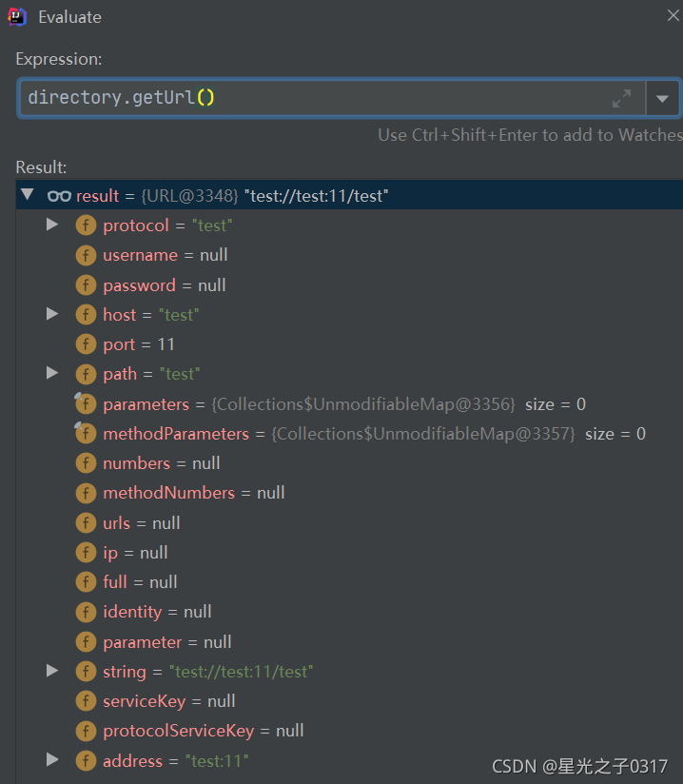
Task: Expand the address field node
Action: coord(52,760)
